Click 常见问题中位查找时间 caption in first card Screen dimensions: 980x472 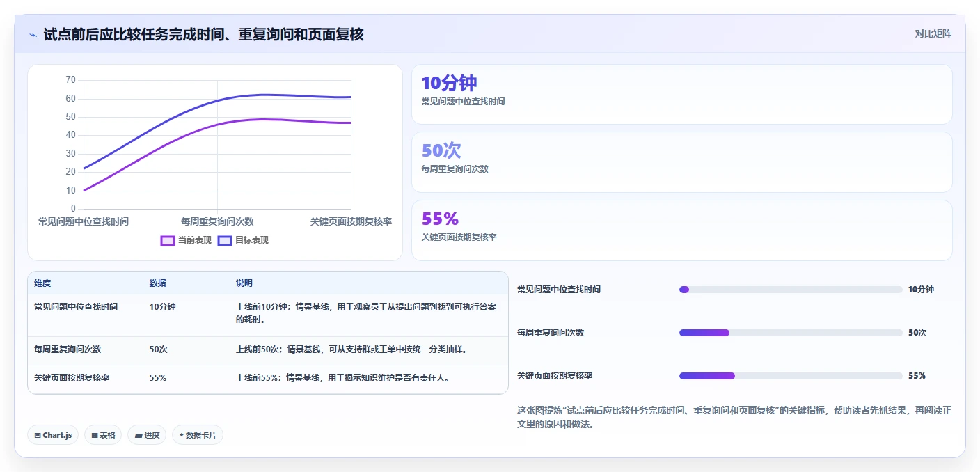coord(463,102)
